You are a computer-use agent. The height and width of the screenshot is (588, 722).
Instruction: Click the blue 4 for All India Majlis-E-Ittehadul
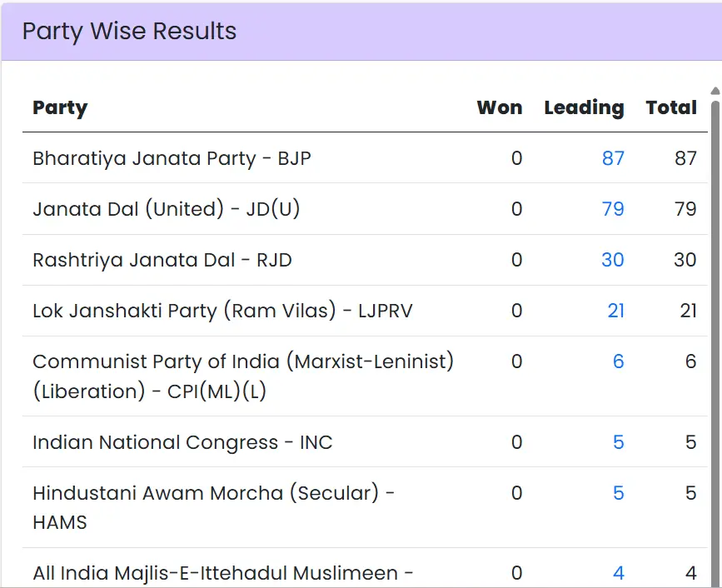[619, 573]
